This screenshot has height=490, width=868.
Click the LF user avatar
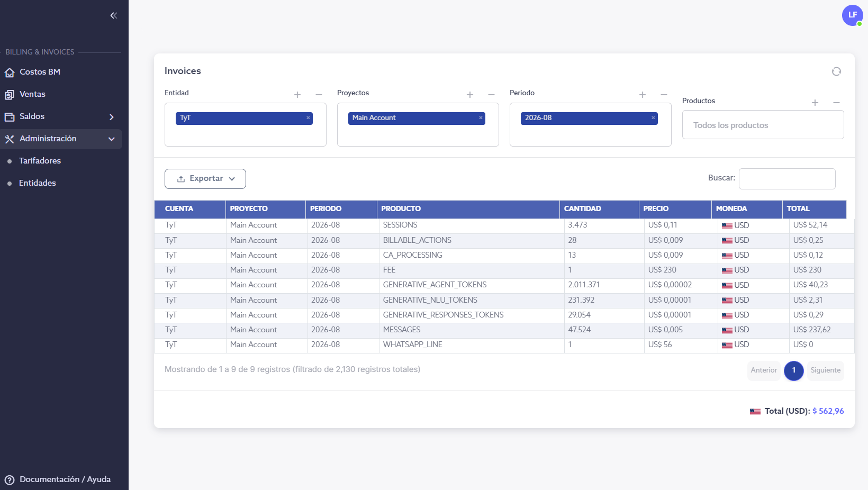click(x=852, y=15)
